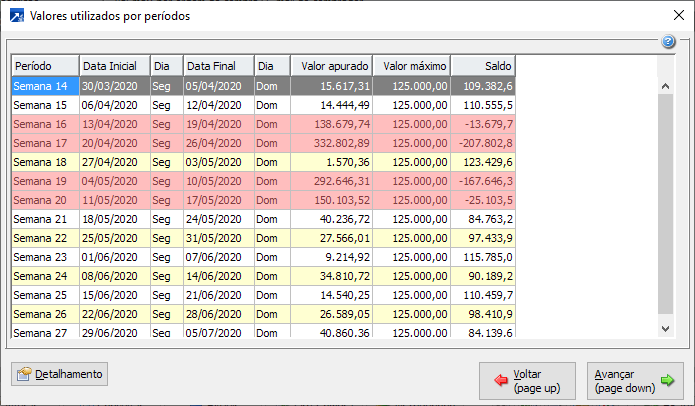
Task: Select the Semana 16 row
Action: 263,124
